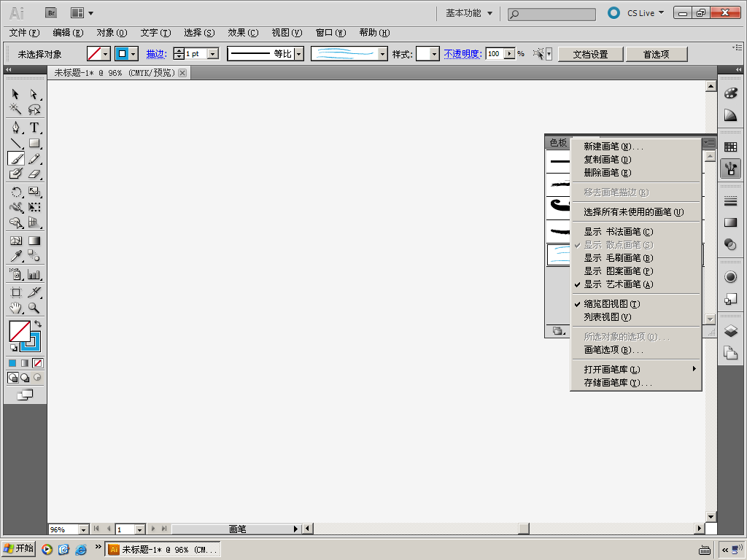This screenshot has width=747, height=560.
Task: Select the Type tool
Action: pos(34,128)
